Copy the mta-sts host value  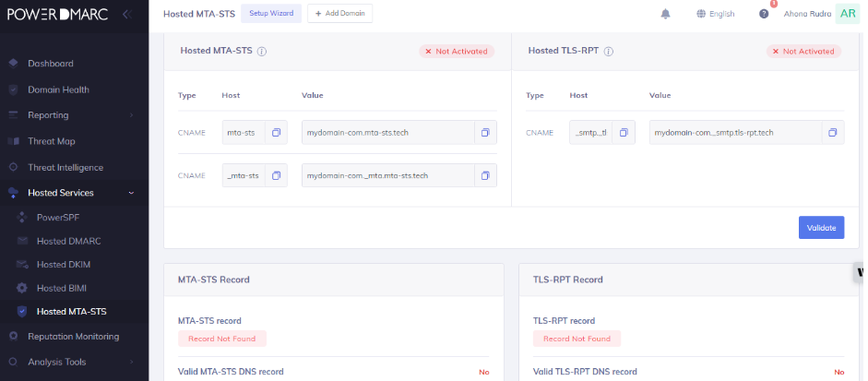pyautogui.click(x=276, y=133)
